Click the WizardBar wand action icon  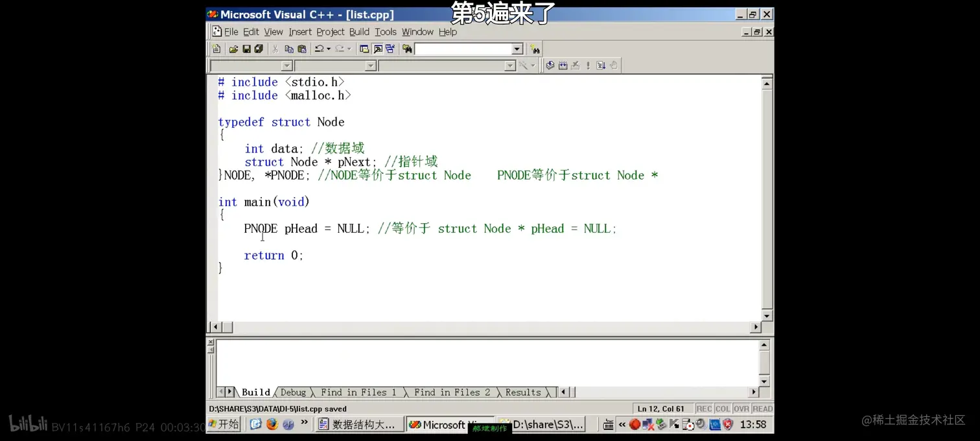click(x=523, y=66)
